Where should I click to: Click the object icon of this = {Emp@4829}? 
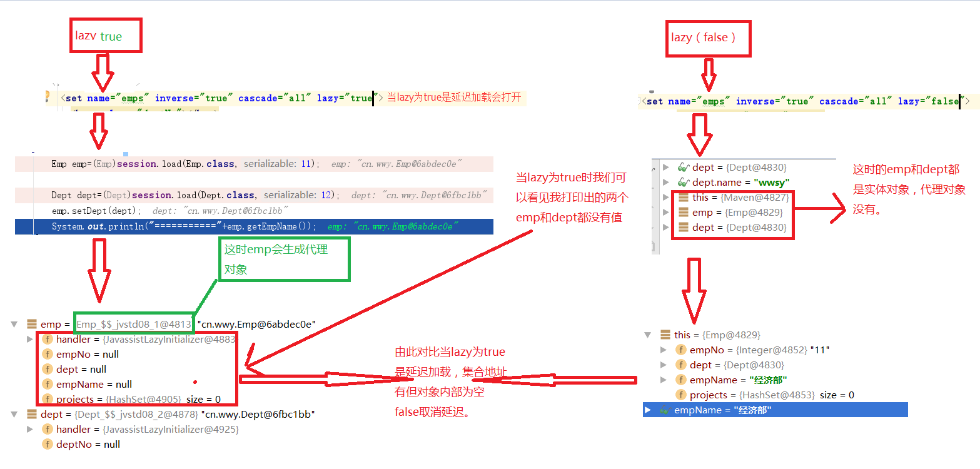665,335
